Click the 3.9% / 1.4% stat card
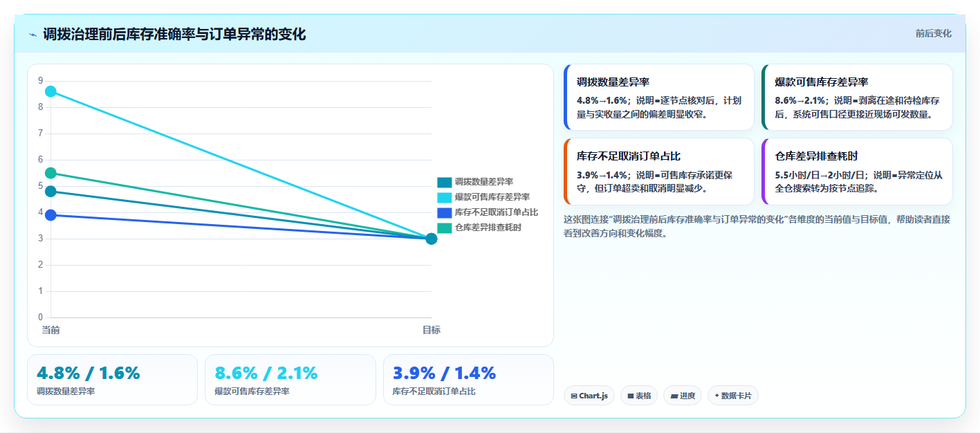The image size is (980, 433). pyautogui.click(x=468, y=380)
